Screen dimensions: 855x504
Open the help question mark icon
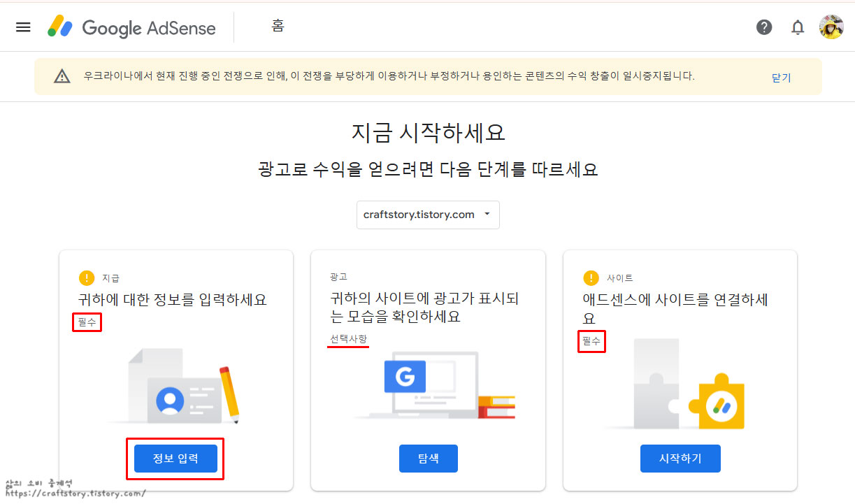click(764, 27)
